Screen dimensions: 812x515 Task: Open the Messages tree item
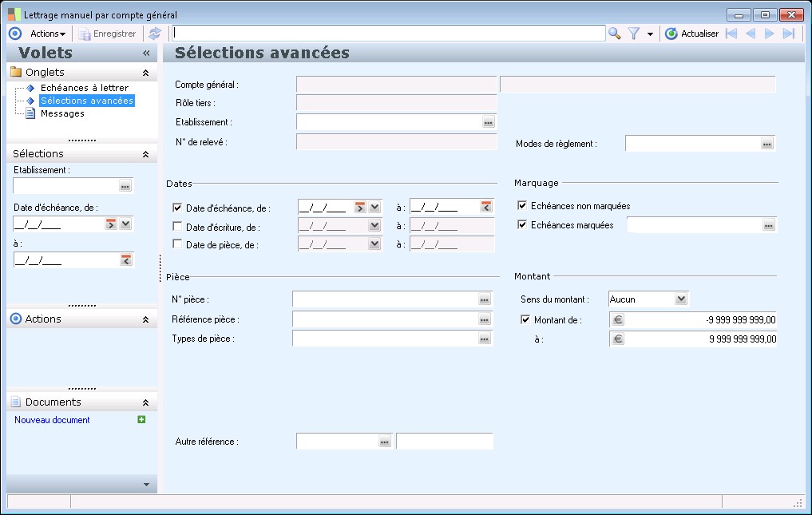[x=62, y=113]
